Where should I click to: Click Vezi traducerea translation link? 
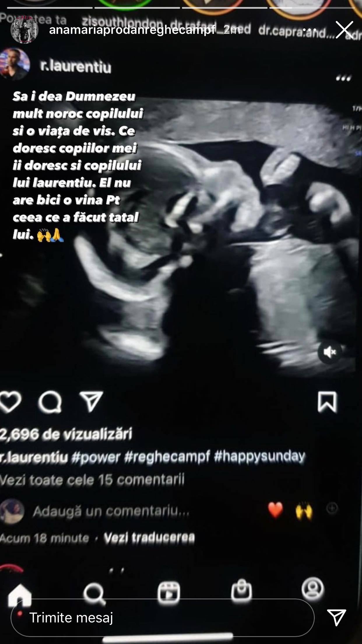[149, 537]
